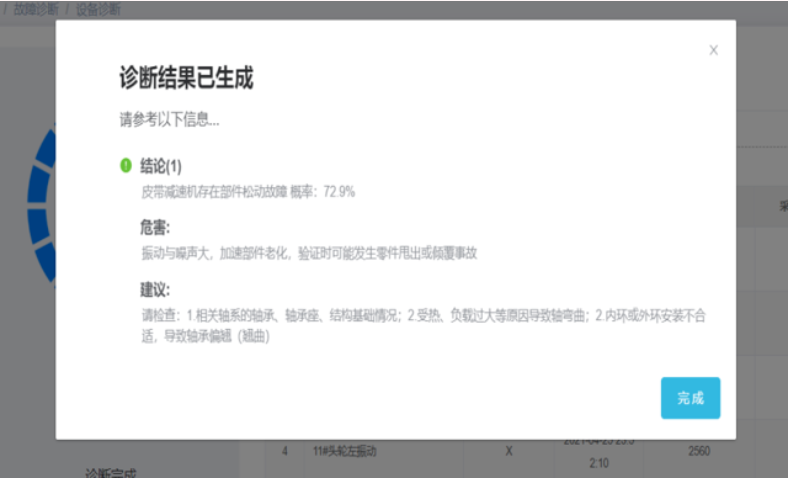
Task: Click the 完成 button
Action: [690, 398]
